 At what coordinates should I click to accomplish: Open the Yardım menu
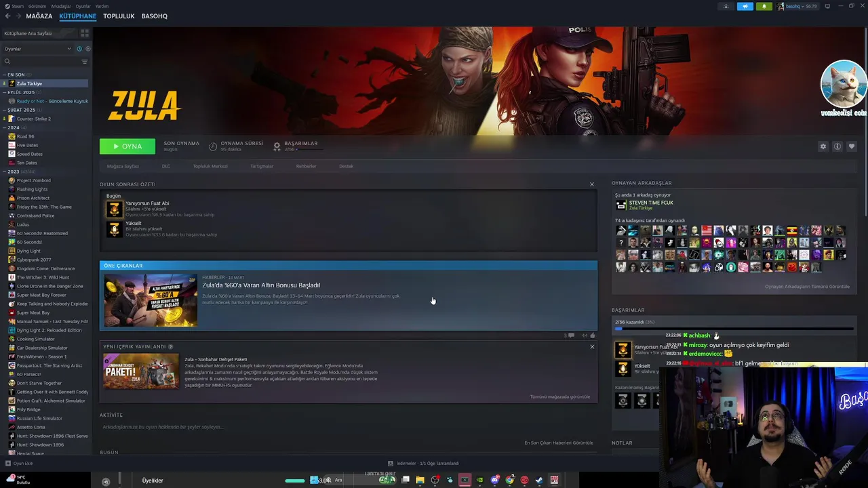point(102,6)
